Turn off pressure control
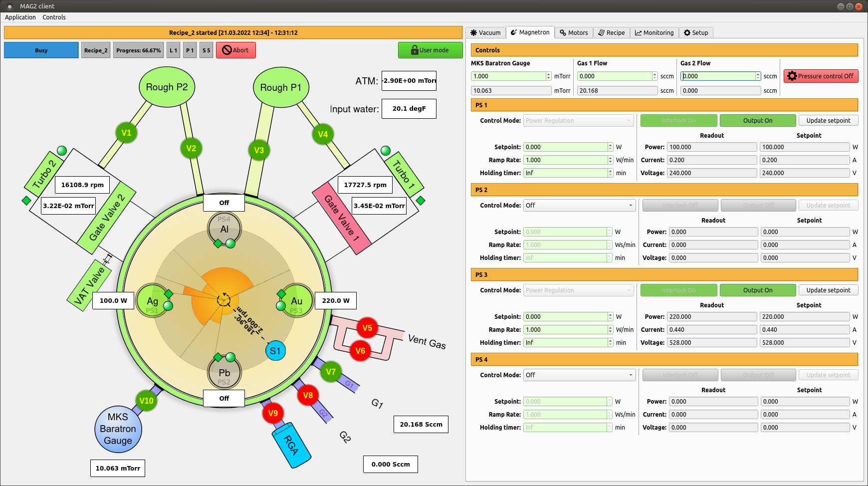The height and width of the screenshot is (486, 868). point(821,76)
